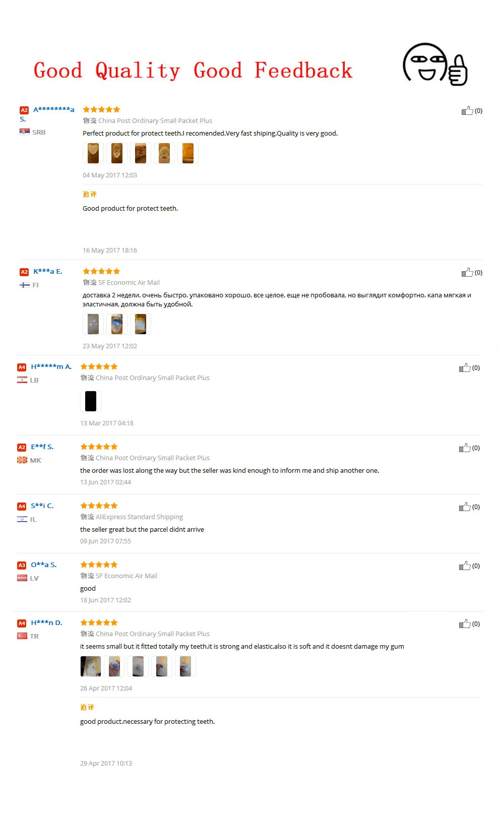Mark H*****m A. review as helpful
This screenshot has height=813, width=504.
click(465, 367)
